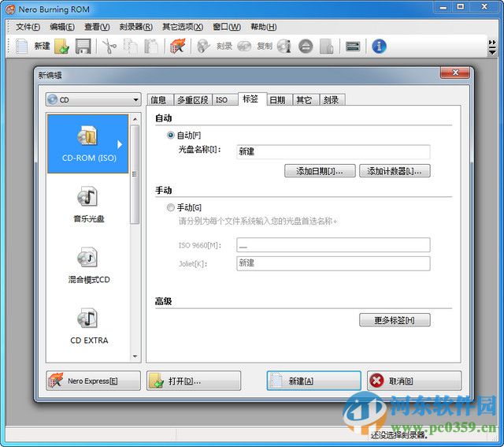Click the Copy documents icon in toolbar
Viewport: 504px width, 447px height.
(x=131, y=47)
